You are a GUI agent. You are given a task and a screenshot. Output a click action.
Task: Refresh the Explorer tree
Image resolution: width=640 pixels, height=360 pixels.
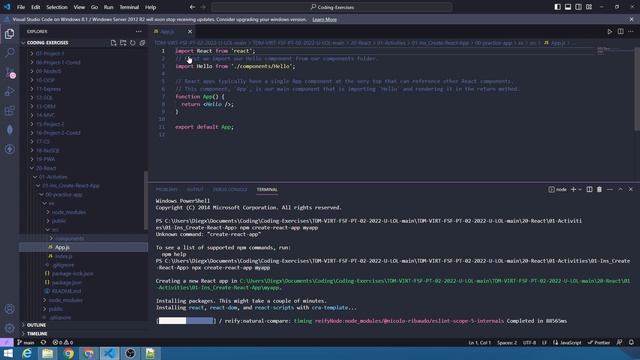tap(133, 43)
